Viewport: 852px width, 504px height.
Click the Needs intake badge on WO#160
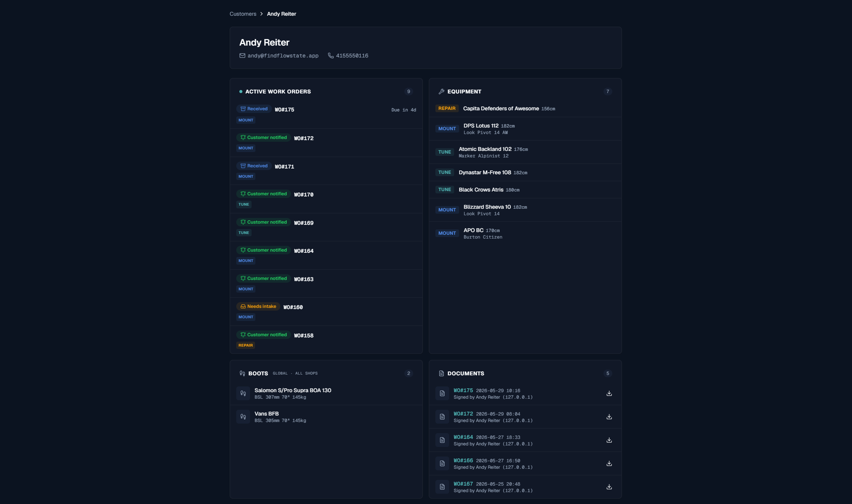[x=258, y=307]
